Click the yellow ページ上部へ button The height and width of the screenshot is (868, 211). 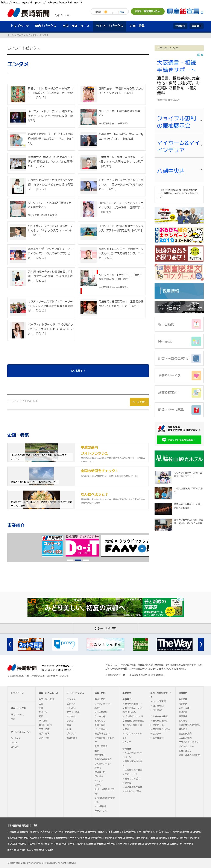pos(139,402)
